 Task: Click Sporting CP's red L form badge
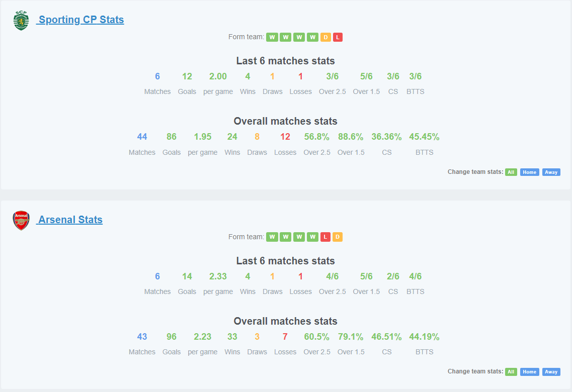tap(338, 37)
